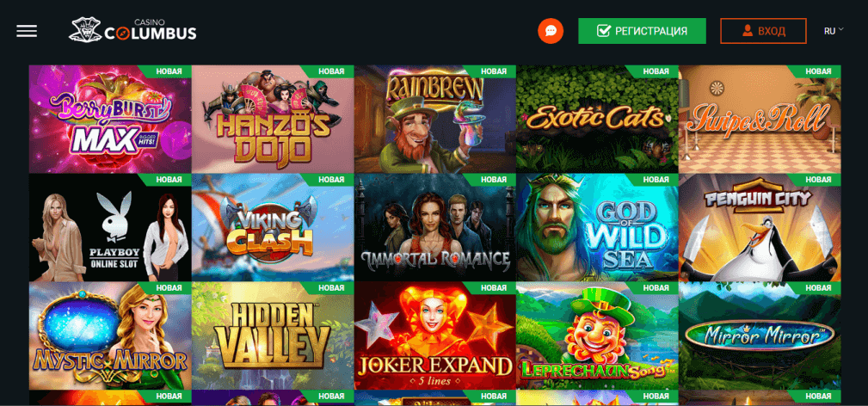Launch the Viking Clash game

coord(273,228)
